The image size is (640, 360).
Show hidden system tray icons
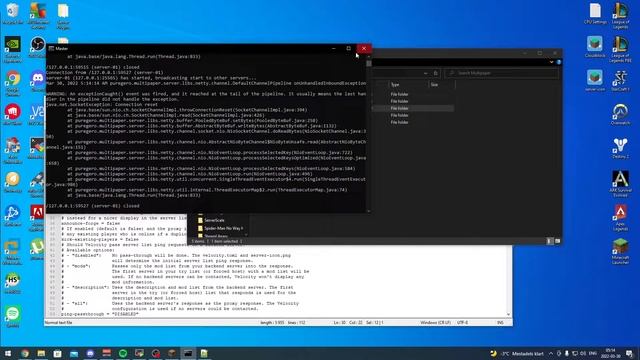(x=551, y=353)
